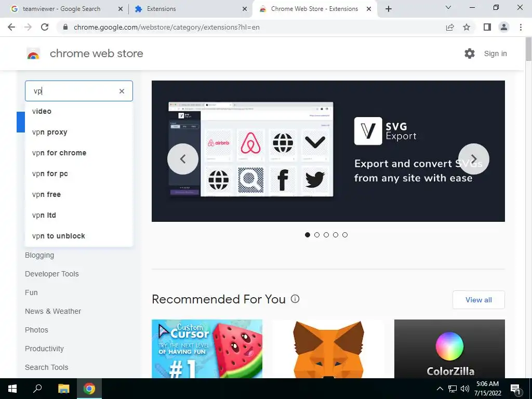Viewport: 532px width, 399px height.
Task: Bookmark this page with the star icon
Action: [x=467, y=27]
